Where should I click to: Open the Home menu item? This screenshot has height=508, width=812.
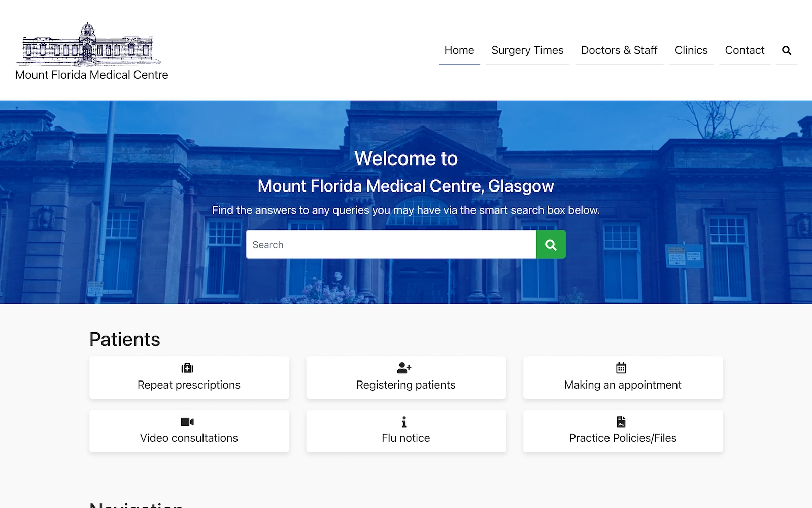[x=459, y=50]
